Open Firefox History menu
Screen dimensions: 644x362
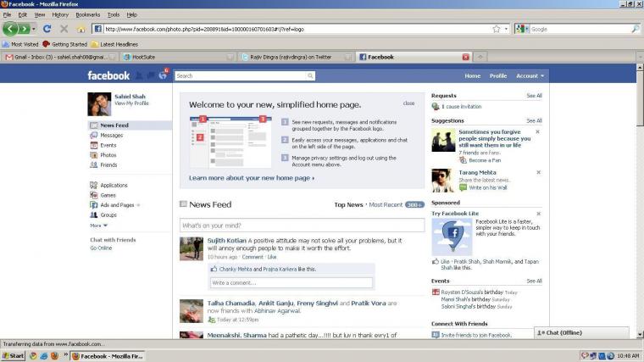[x=60, y=14]
